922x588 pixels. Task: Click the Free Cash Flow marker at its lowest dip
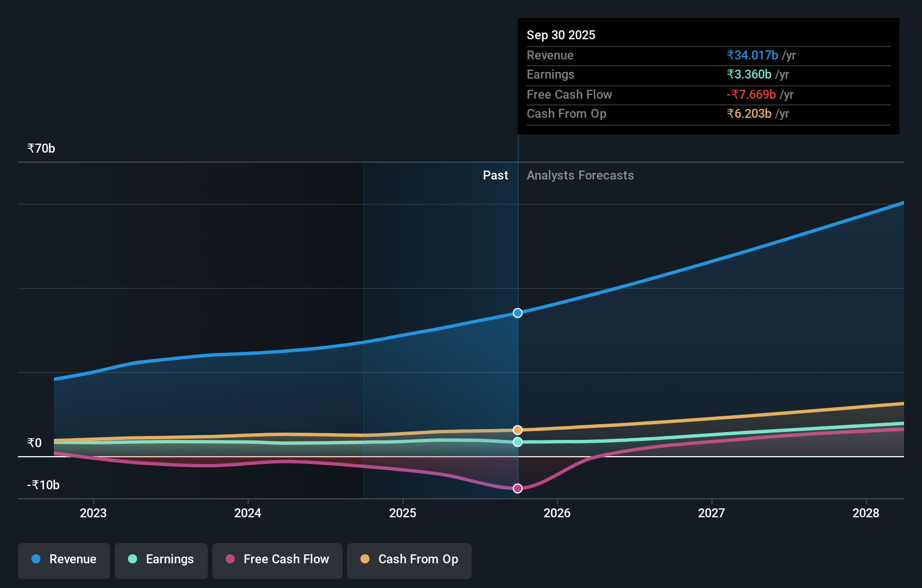coord(517,488)
